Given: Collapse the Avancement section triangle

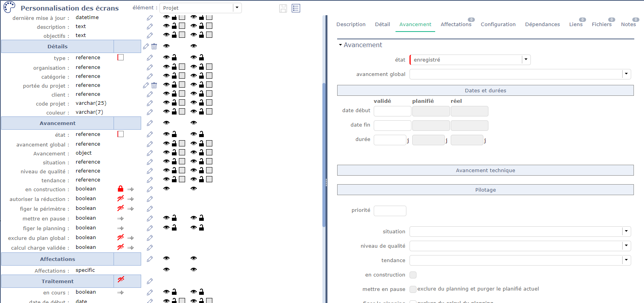Looking at the screenshot, I should pyautogui.click(x=340, y=45).
